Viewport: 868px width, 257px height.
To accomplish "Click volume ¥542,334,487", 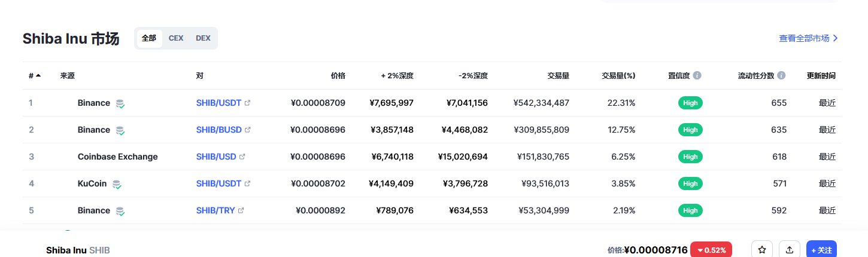I will [541, 103].
